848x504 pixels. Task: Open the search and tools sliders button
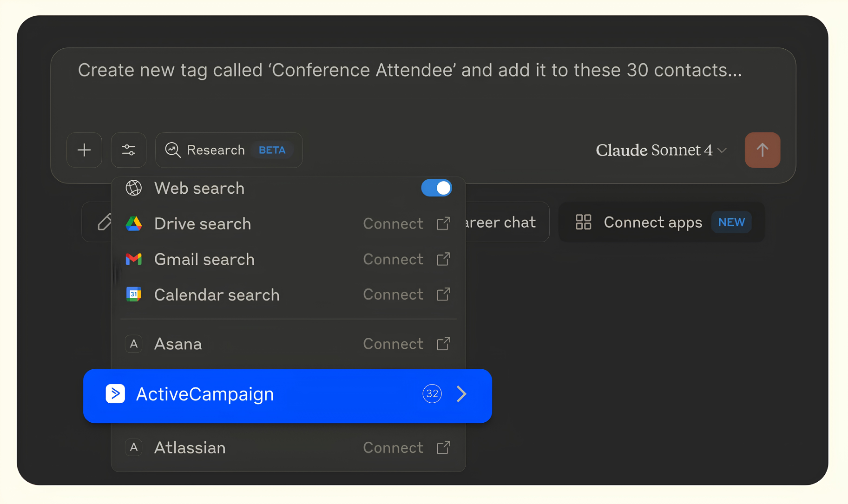tap(129, 150)
